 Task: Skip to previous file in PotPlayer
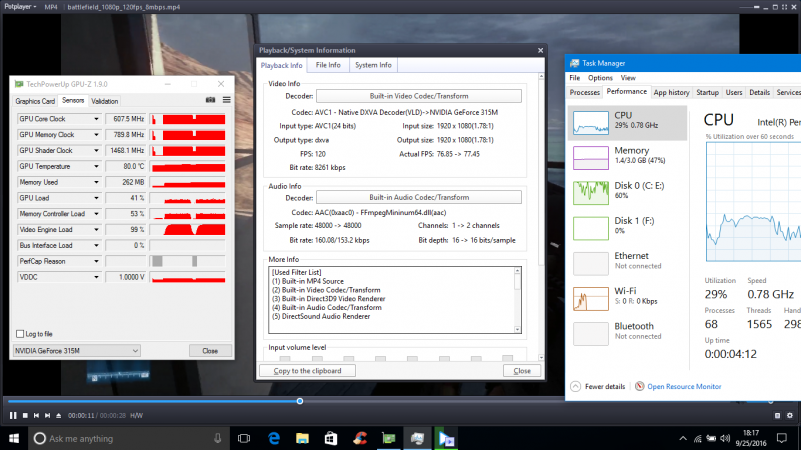pos(36,416)
